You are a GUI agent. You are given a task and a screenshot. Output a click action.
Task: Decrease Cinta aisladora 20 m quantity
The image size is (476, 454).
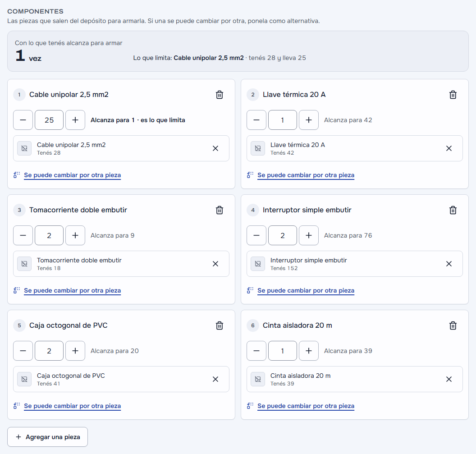tap(256, 351)
